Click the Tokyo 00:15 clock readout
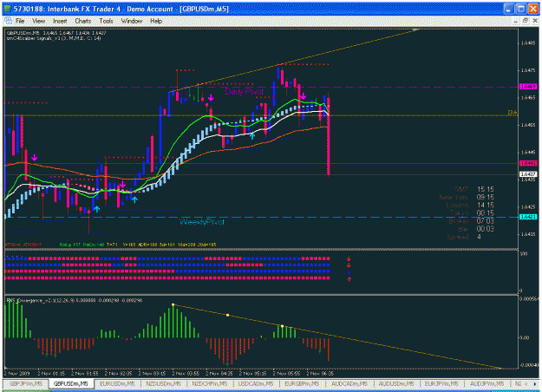 pyautogui.click(x=472, y=213)
